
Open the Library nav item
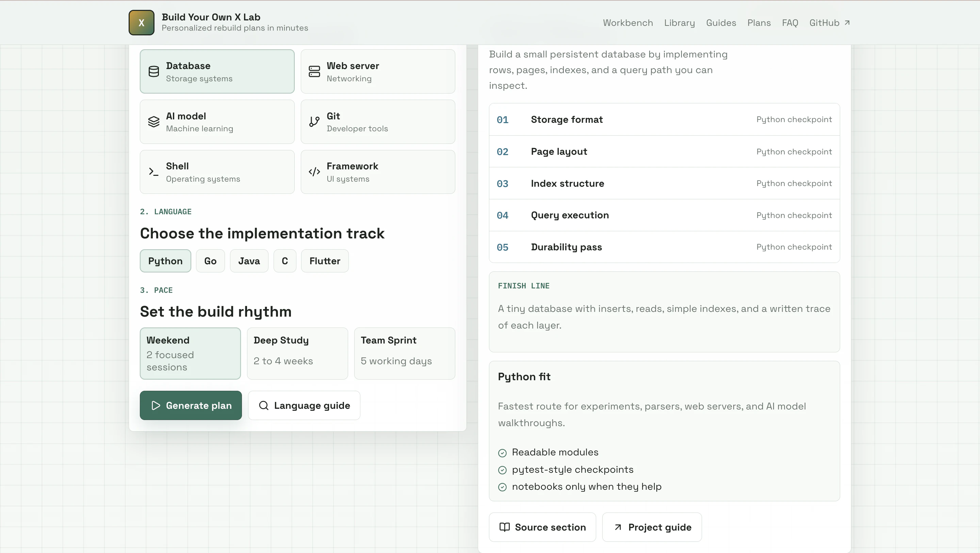(x=679, y=23)
